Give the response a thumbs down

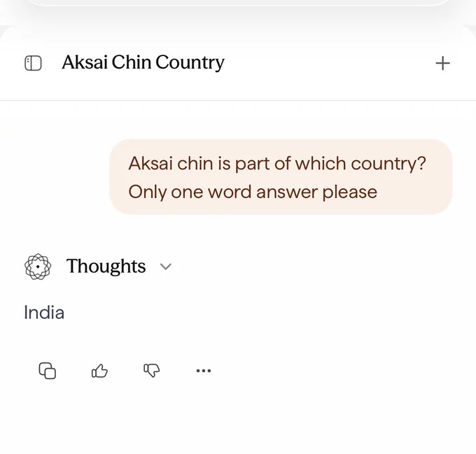tap(151, 370)
